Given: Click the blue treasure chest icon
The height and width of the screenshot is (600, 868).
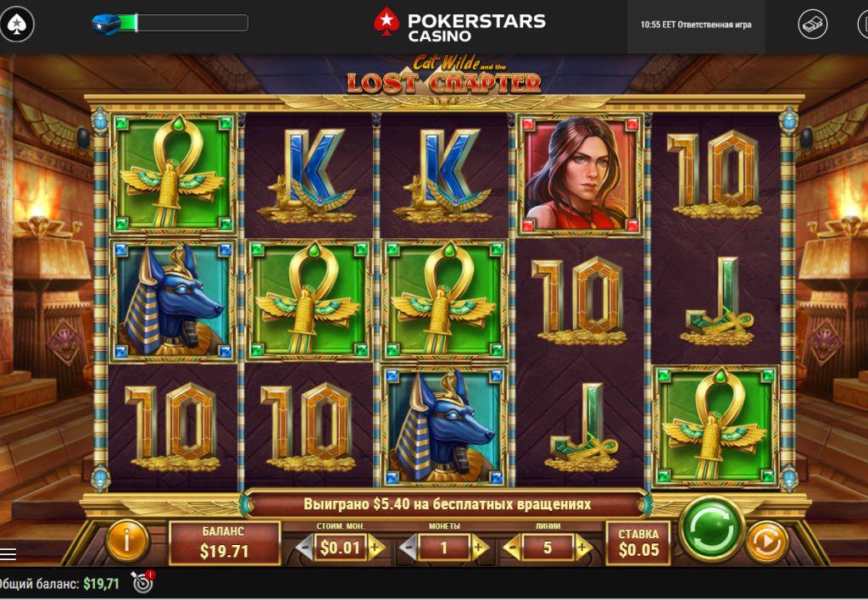Looking at the screenshot, I should coord(104,24).
